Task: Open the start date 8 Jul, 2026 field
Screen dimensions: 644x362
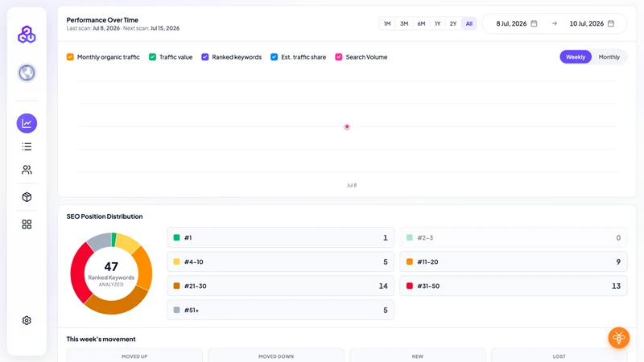Action: pyautogui.click(x=516, y=23)
